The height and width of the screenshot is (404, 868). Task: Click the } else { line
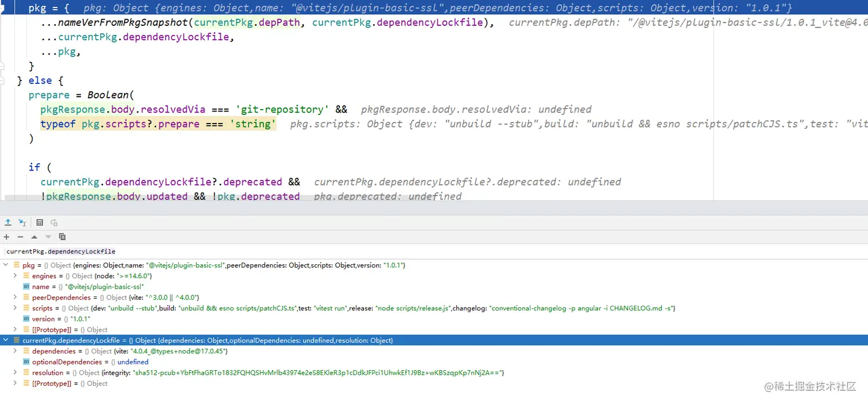40,80
